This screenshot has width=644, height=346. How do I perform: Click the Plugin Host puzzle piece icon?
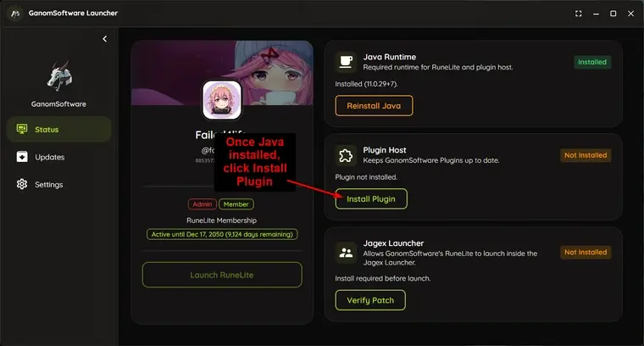click(x=346, y=155)
